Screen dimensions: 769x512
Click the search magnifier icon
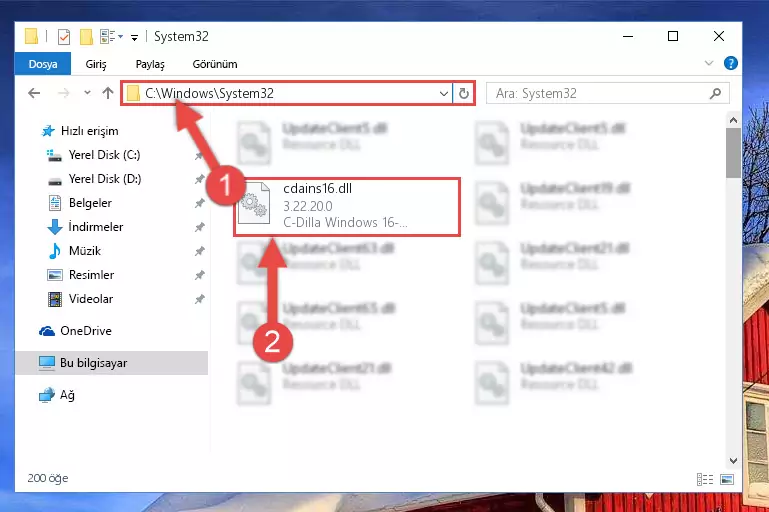coord(716,93)
